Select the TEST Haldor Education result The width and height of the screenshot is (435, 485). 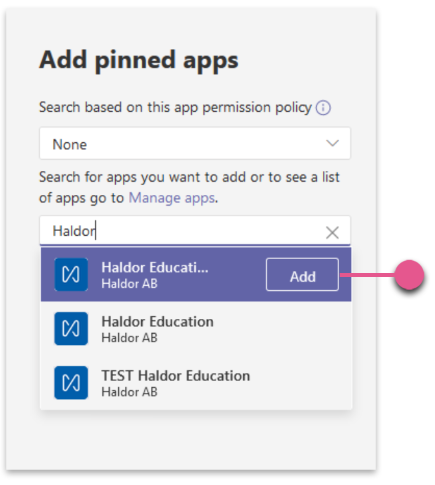tap(196, 383)
